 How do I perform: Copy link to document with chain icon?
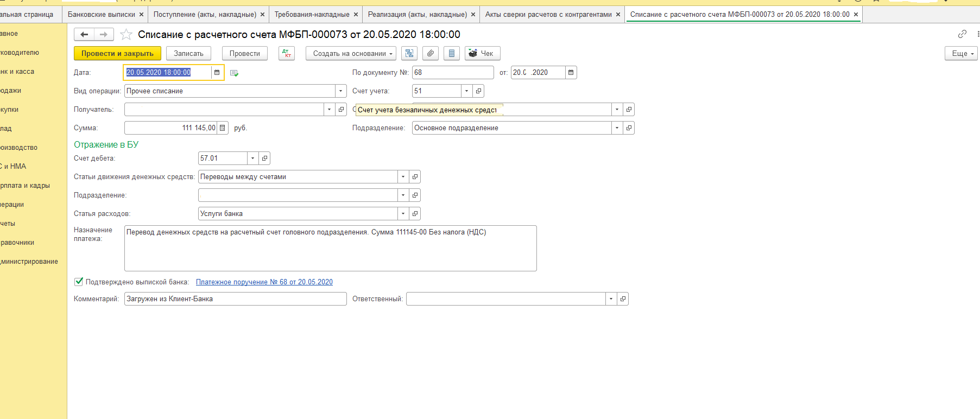point(962,34)
